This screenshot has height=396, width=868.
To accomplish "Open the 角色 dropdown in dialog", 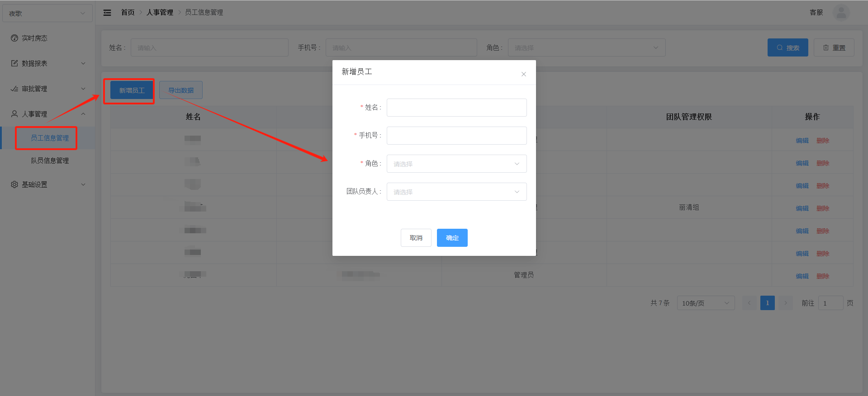I will pos(456,164).
